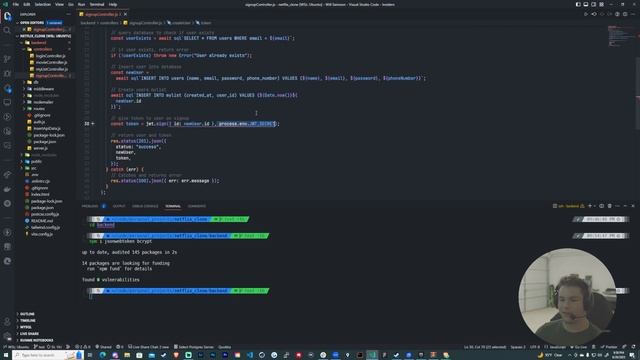Screen dimensions: 640x360
Task: Expand the src folder
Action: tap(34, 168)
